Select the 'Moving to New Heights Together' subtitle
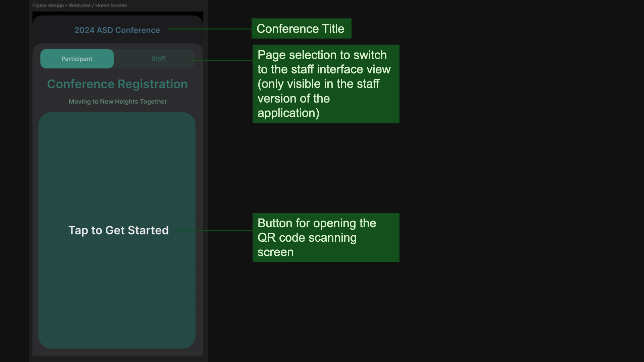Screen dimensions: 644x362 click(x=117, y=102)
